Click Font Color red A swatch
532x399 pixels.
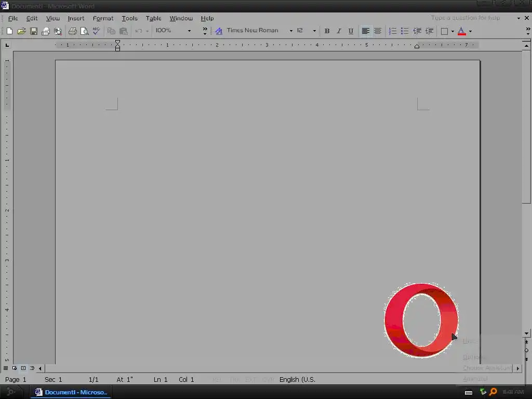(461, 31)
